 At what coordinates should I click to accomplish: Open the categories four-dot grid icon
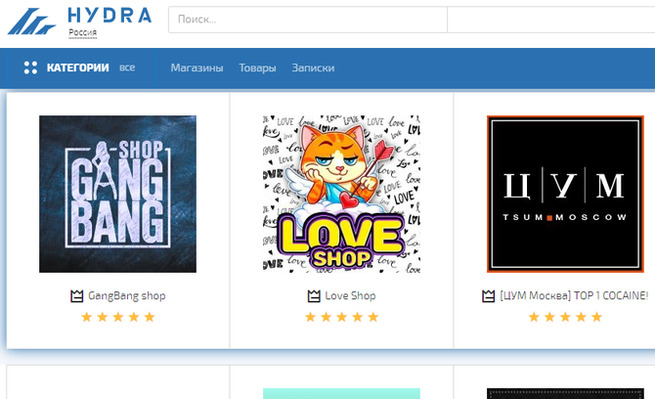tap(30, 68)
